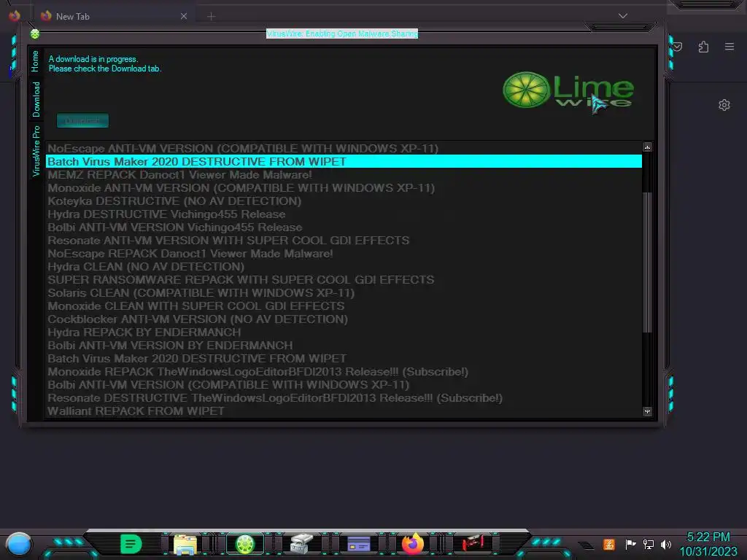Select "Hydra REPACK BY ENDERMANCH"
Image resolution: width=747 pixels, height=560 pixels.
344,332
